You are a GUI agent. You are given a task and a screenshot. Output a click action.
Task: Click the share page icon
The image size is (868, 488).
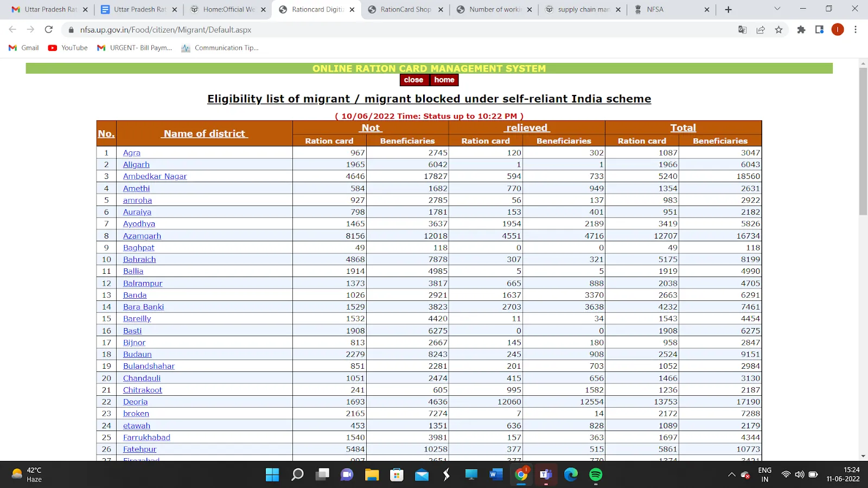(761, 30)
